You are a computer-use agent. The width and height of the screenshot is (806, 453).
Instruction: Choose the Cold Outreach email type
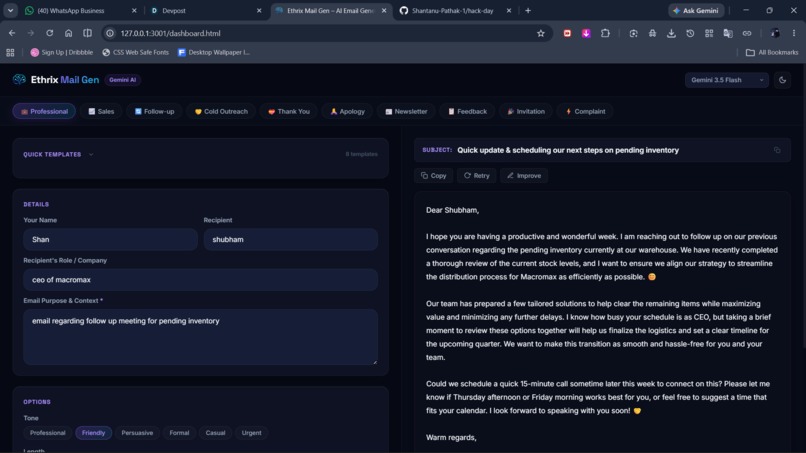coord(221,111)
